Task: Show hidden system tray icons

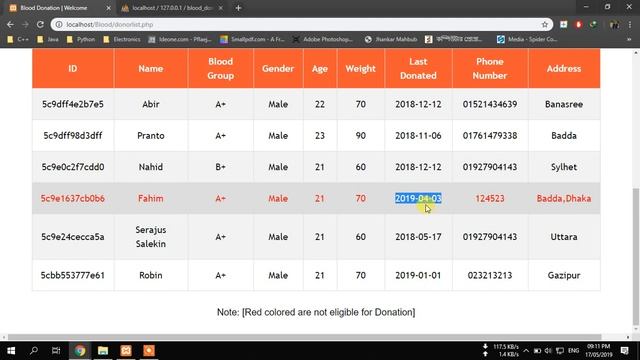Action: 526,351
